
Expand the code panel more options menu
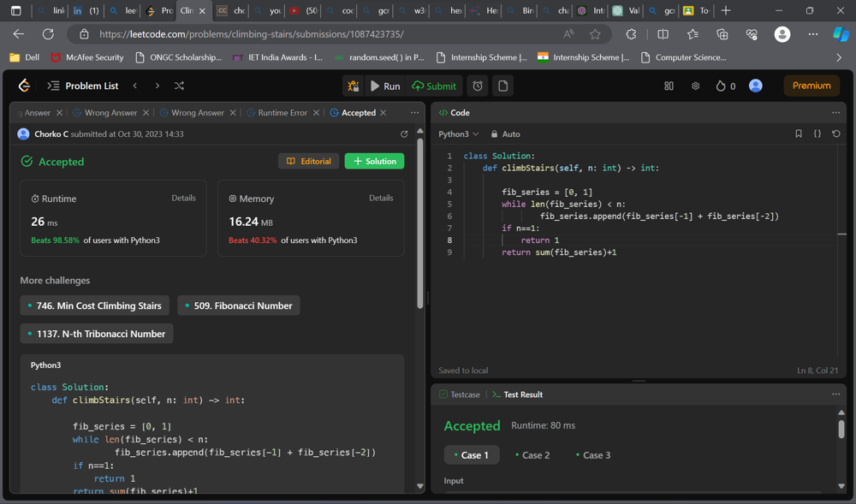coord(835,113)
